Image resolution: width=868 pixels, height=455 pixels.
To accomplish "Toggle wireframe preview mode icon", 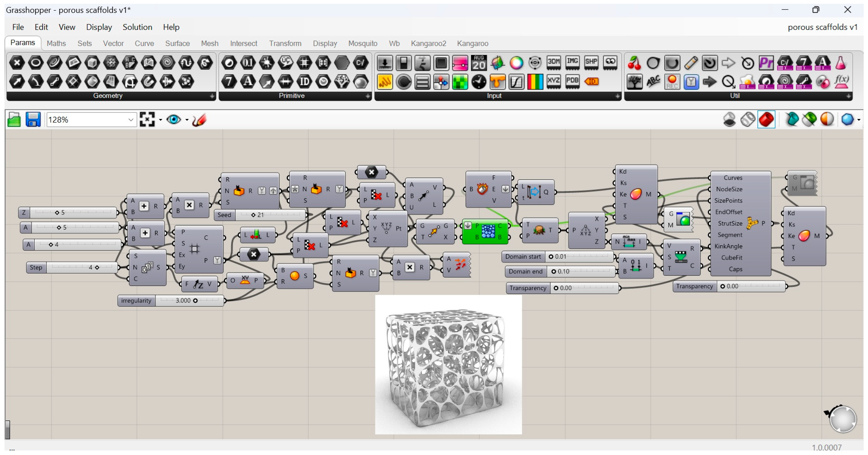I will pos(748,120).
